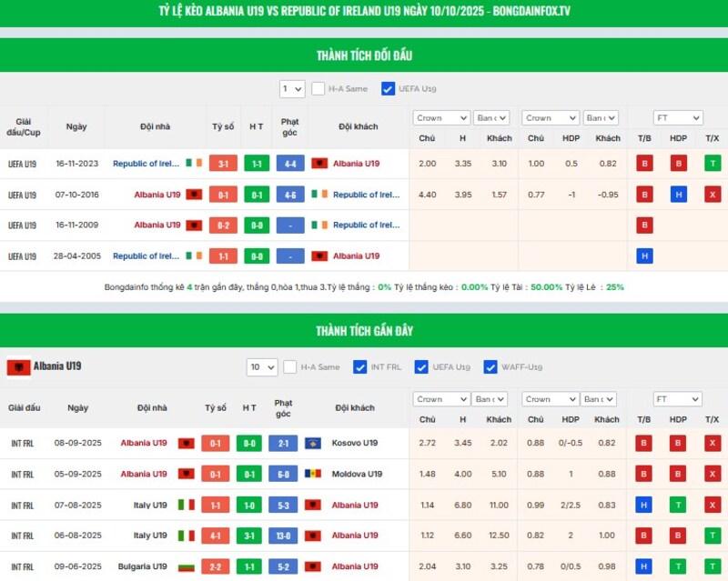Click the Albania flag beside the Albania U19 heading
This screenshot has width=728, height=581.
[x=18, y=366]
